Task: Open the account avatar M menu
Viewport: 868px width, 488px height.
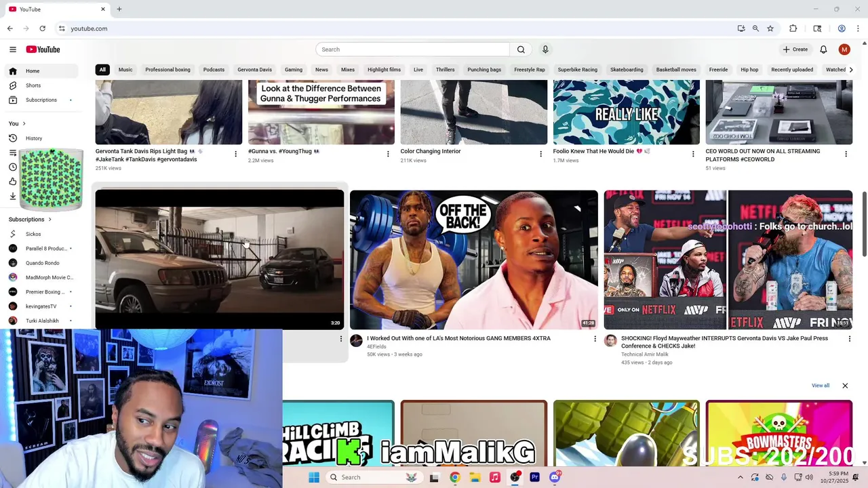Action: [844, 49]
